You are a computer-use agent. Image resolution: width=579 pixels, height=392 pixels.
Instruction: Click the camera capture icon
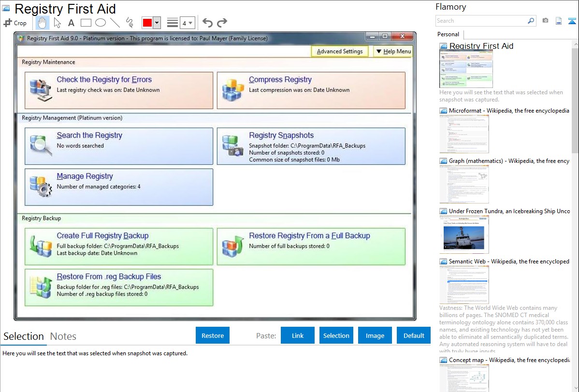(x=545, y=21)
